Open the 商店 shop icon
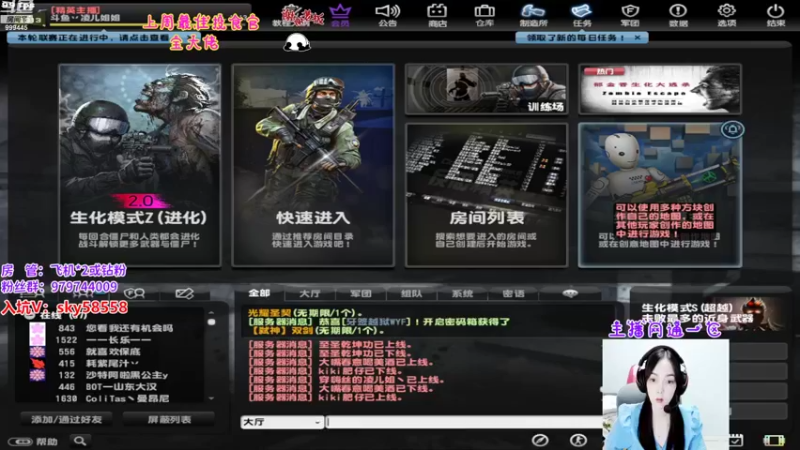This screenshot has height=450, width=800. (437, 15)
